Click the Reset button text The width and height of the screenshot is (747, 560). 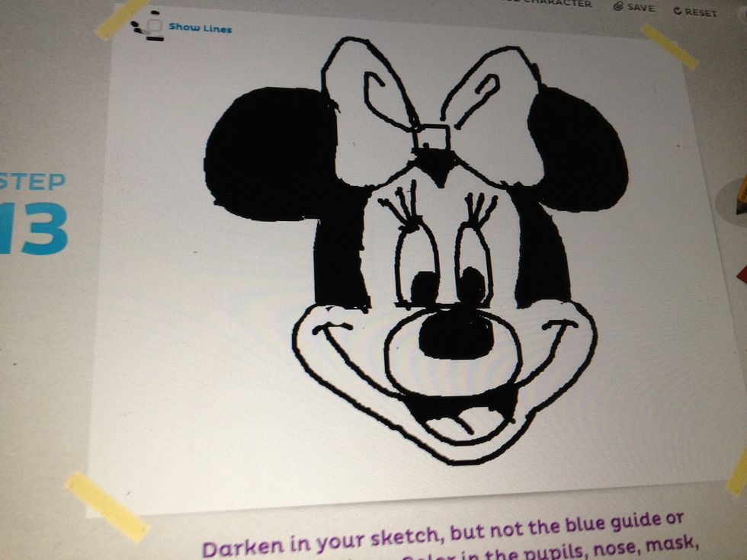[700, 11]
